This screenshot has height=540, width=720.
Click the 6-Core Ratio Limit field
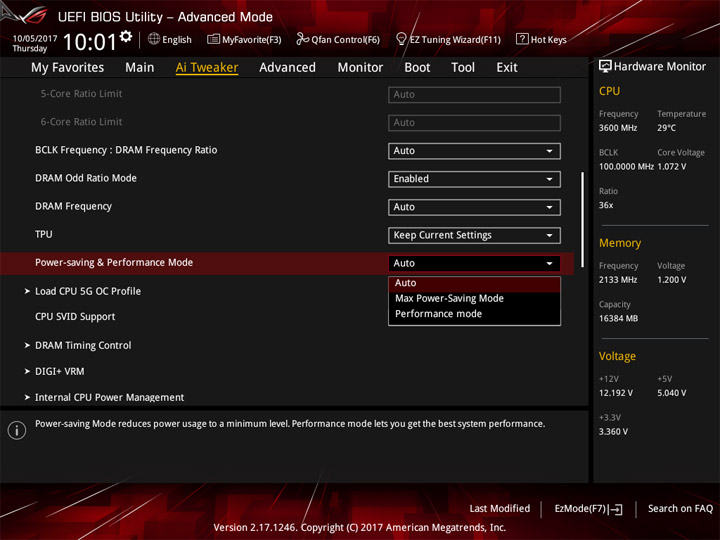click(474, 123)
